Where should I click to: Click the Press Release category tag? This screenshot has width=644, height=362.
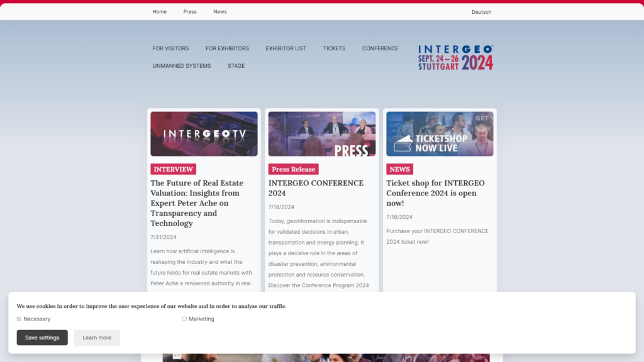click(x=293, y=169)
